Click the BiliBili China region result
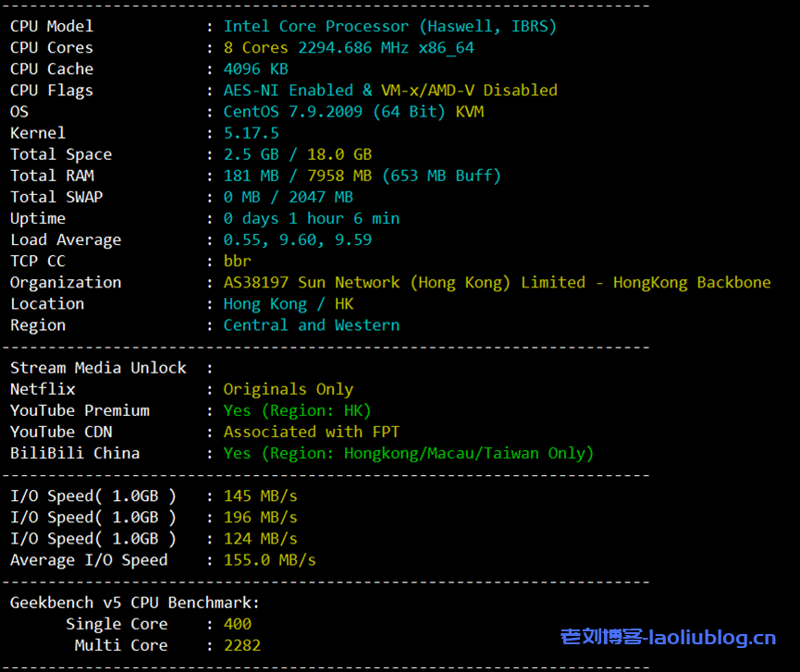This screenshot has width=800, height=672. coord(408,453)
